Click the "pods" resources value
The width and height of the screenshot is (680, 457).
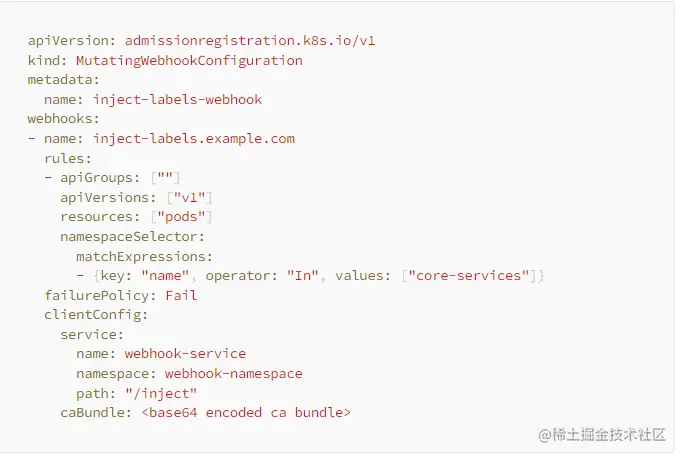[x=181, y=217]
